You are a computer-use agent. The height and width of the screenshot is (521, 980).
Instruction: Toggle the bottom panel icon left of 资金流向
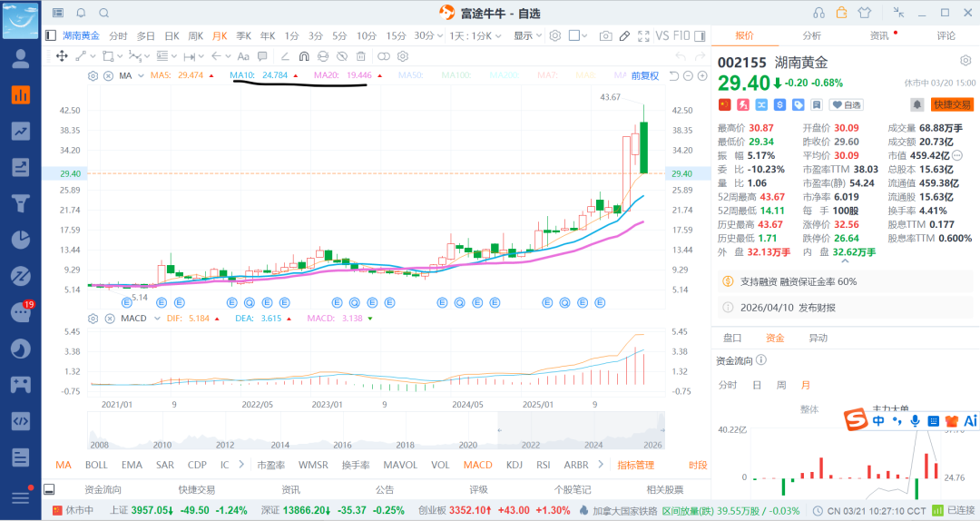coord(49,489)
